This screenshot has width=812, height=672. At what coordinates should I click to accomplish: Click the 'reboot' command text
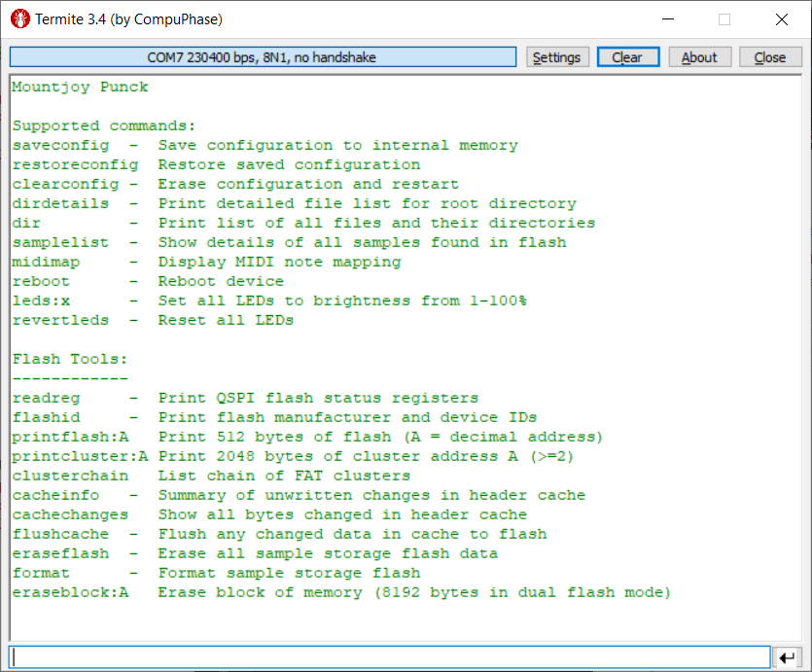[41, 281]
